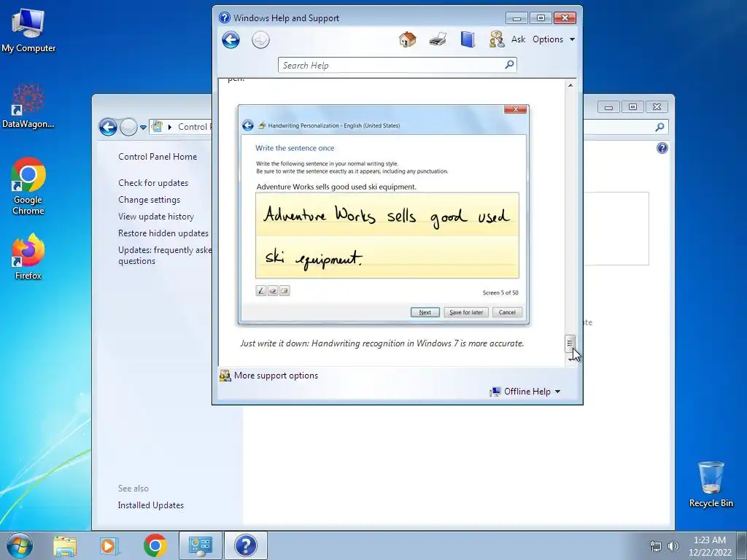Open Updates: frequently asked questions

(165, 255)
